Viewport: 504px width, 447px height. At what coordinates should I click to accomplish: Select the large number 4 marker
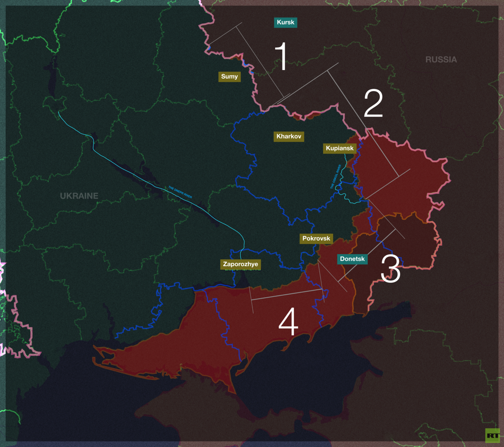coord(288,322)
